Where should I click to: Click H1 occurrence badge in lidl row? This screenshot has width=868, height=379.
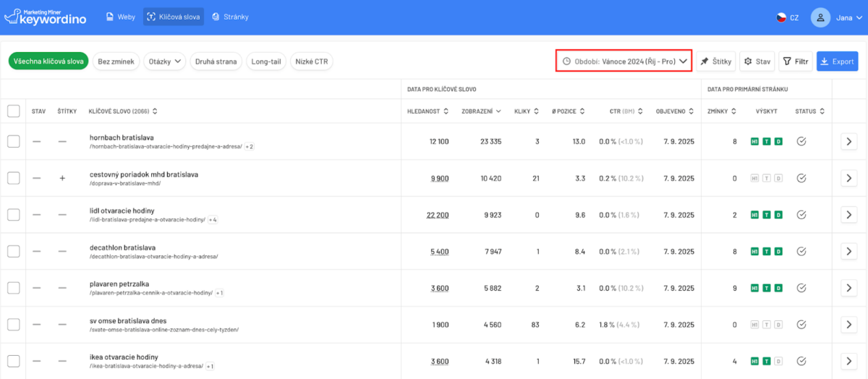click(x=755, y=215)
